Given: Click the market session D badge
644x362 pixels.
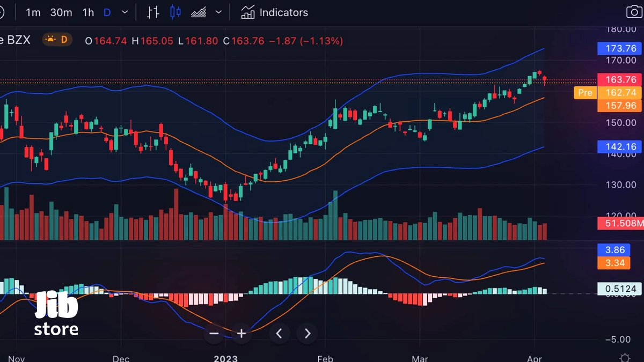Looking at the screenshot, I should point(57,39).
